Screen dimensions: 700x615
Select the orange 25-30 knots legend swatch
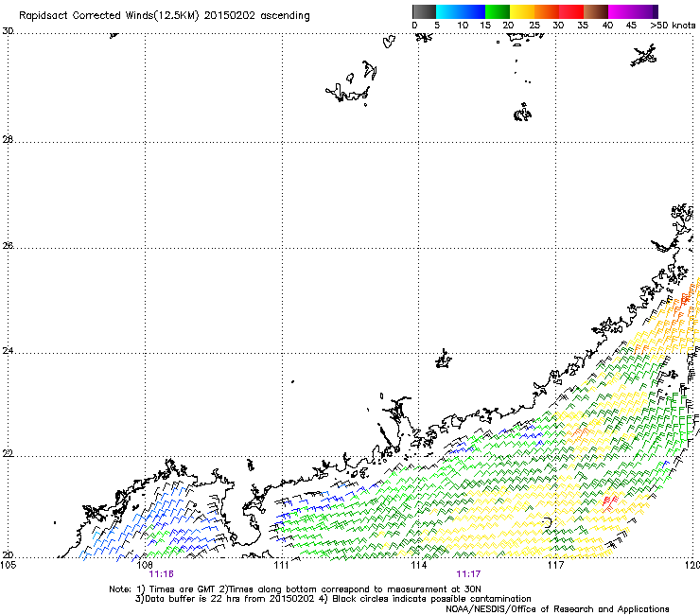(547, 11)
